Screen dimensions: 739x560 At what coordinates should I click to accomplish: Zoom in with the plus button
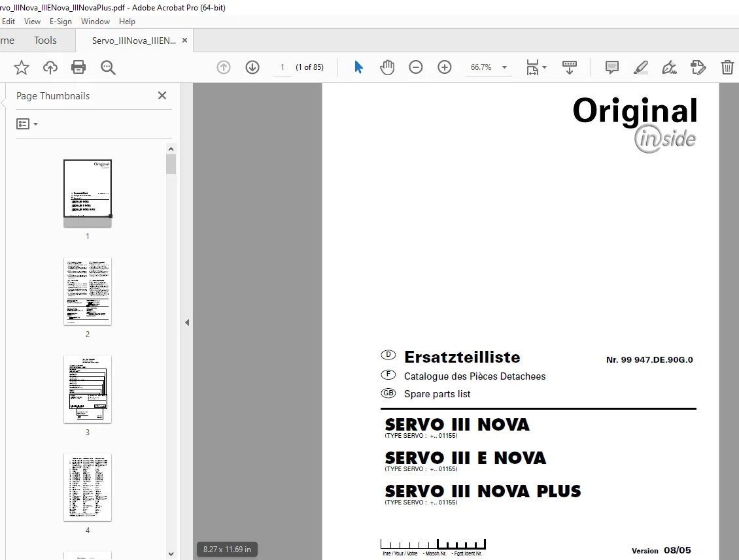click(445, 67)
